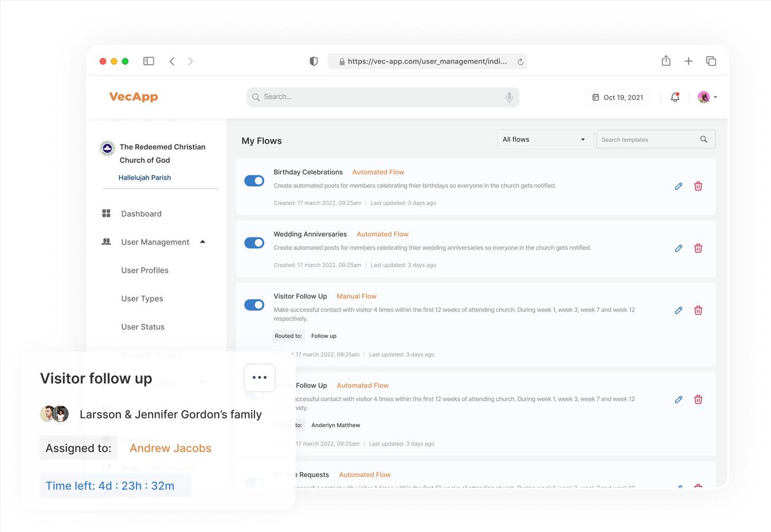Click the Andrew Jacobs assignee link
The width and height of the screenshot is (771, 532).
click(170, 448)
